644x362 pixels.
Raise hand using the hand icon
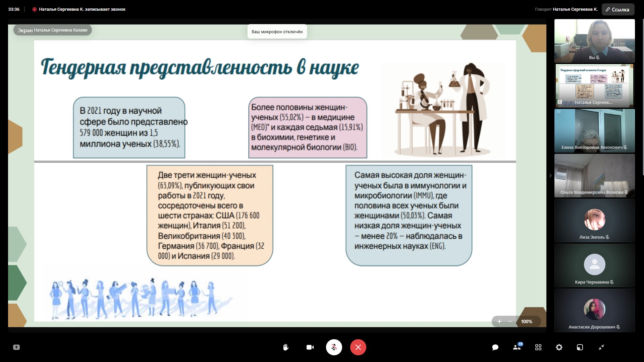(x=286, y=347)
